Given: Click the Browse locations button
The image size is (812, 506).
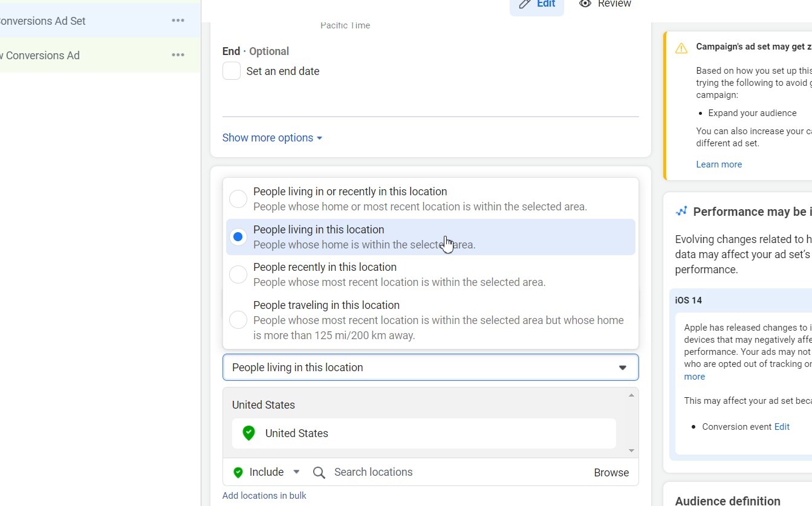Looking at the screenshot, I should [611, 473].
